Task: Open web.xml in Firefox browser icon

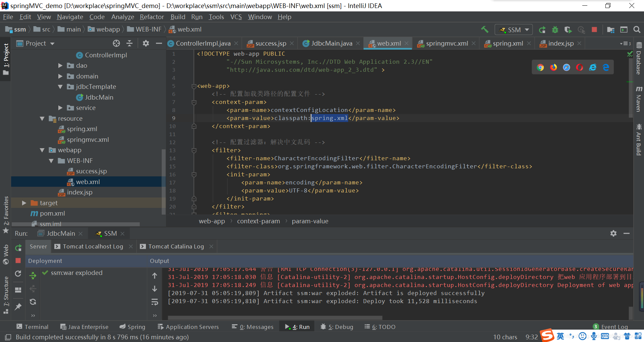Action: 553,67
